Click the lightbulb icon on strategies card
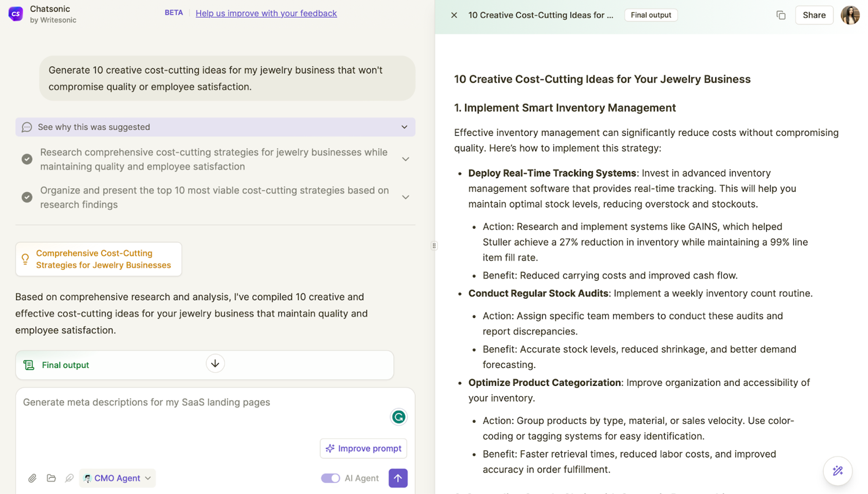This screenshot has height=494, width=868. (25, 259)
